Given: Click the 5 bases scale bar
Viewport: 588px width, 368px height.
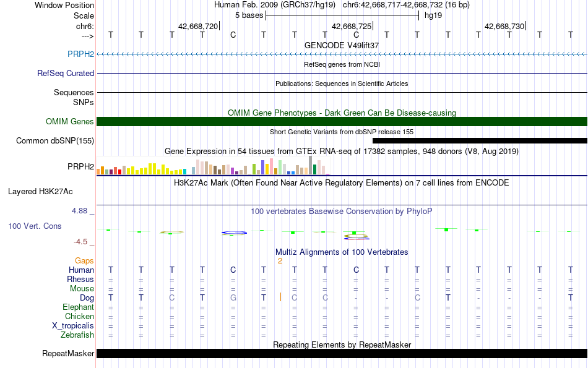Looking at the screenshot, I should pos(342,15).
